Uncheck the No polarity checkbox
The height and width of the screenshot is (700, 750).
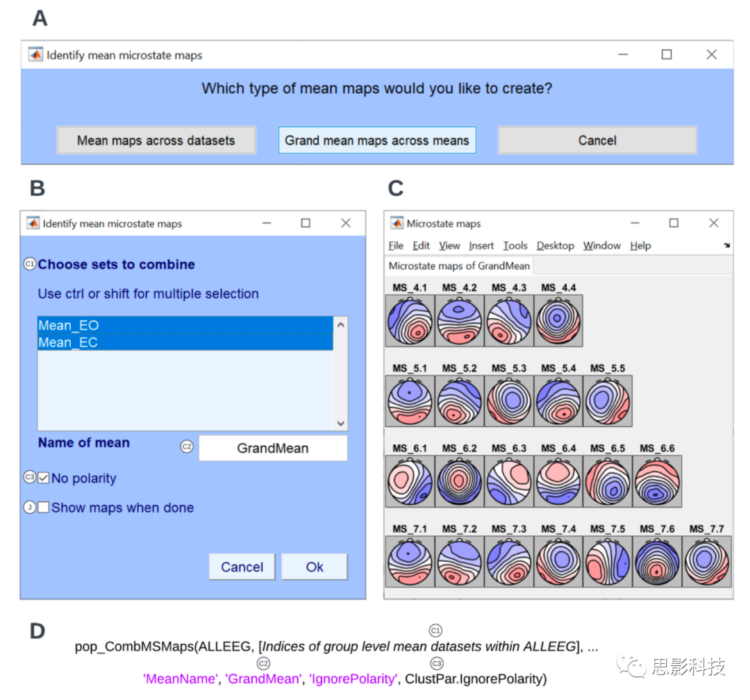42,478
